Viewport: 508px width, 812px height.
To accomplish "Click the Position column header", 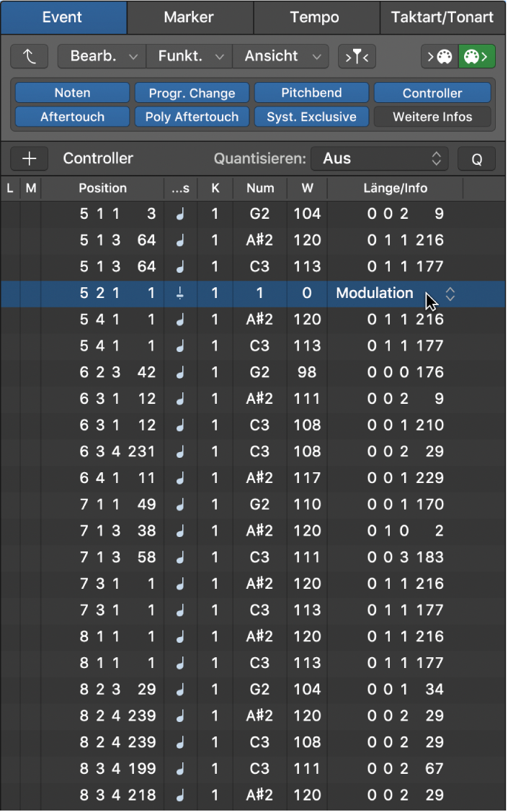I will (102, 189).
